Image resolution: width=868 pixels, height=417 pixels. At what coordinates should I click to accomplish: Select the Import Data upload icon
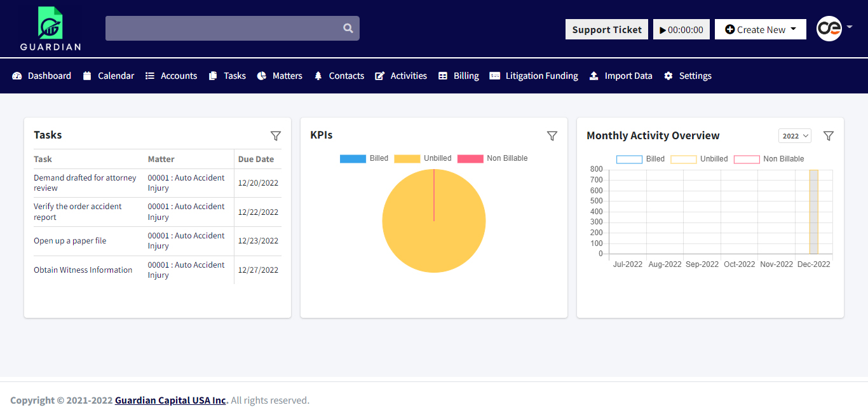pos(594,76)
